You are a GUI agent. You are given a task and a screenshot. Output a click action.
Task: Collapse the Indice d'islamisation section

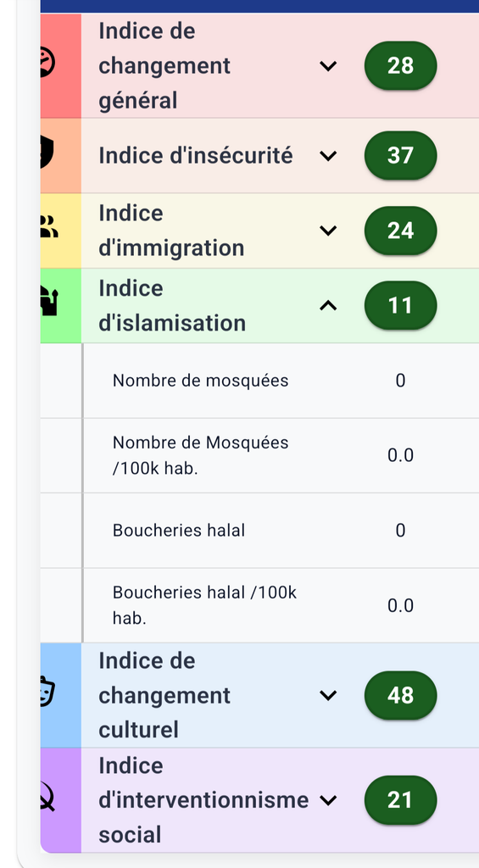click(328, 305)
